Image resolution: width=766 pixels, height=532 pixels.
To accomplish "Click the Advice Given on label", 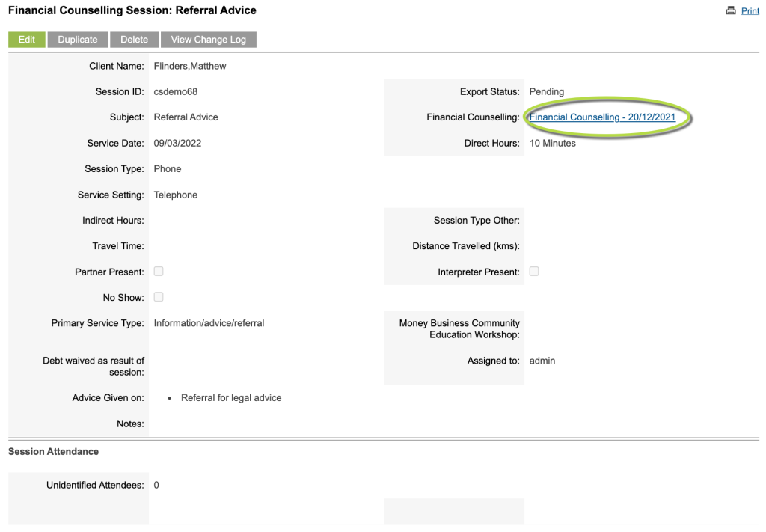I will tap(108, 397).
